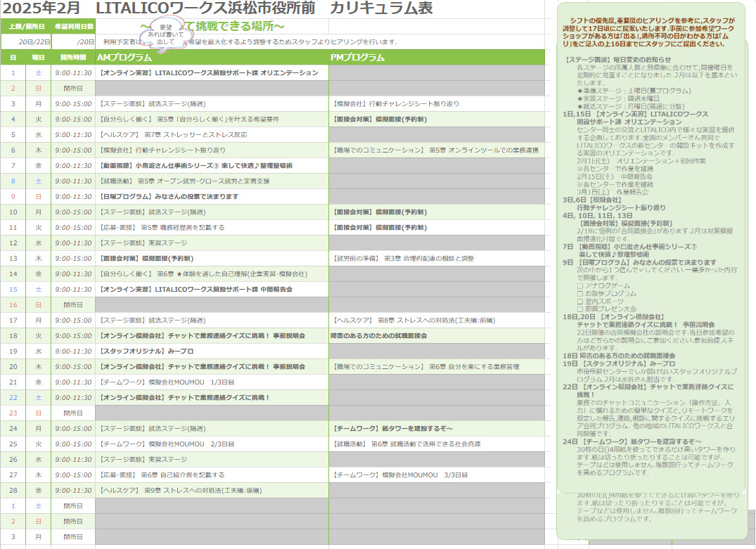Select day 27 PM 'MOUMOU 3/3日目' cell
This screenshot has height=549, width=756.
click(437, 474)
